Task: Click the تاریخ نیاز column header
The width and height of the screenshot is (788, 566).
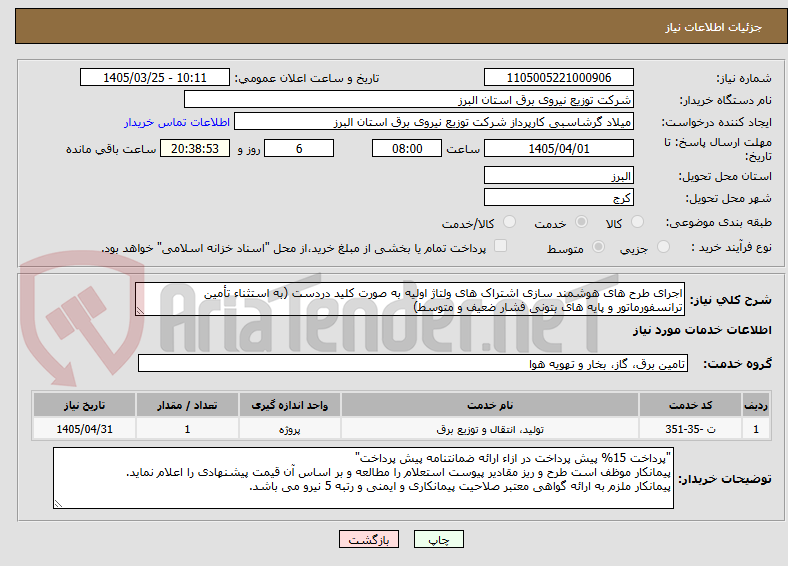Action: tap(84, 405)
